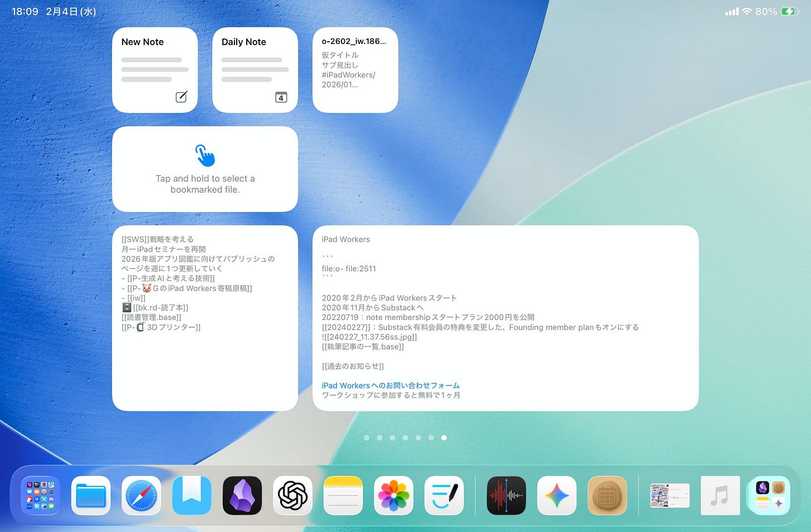811x532 pixels.
Task: Open the audio recorder app with the waveform icon
Action: (506, 495)
